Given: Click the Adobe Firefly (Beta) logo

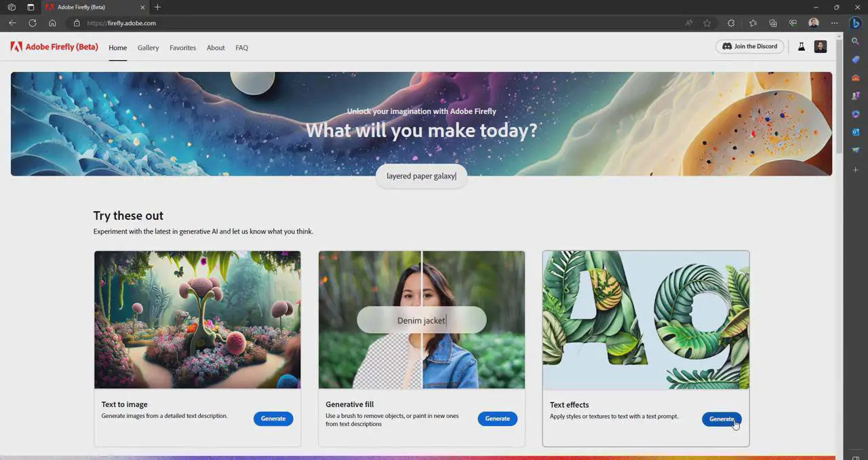Looking at the screenshot, I should 54,47.
